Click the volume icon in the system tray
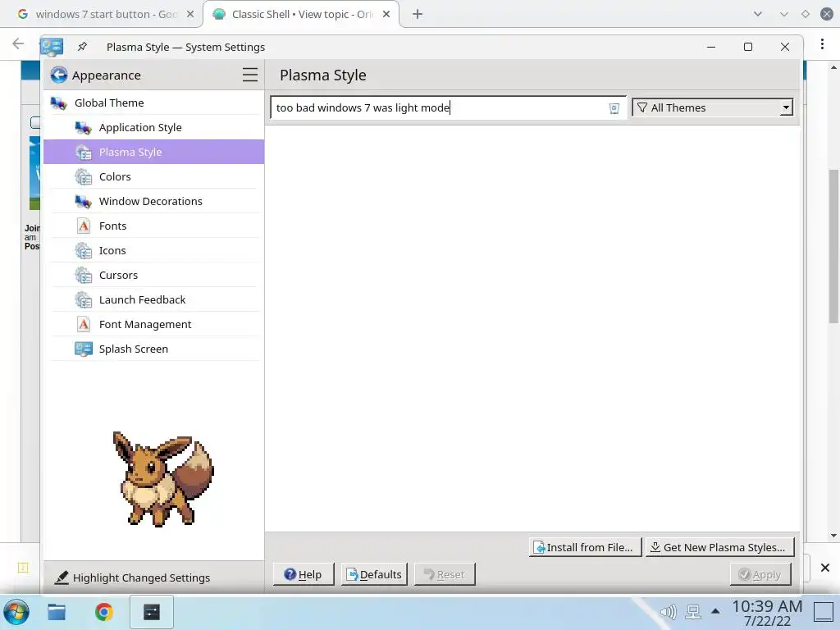 pos(668,611)
